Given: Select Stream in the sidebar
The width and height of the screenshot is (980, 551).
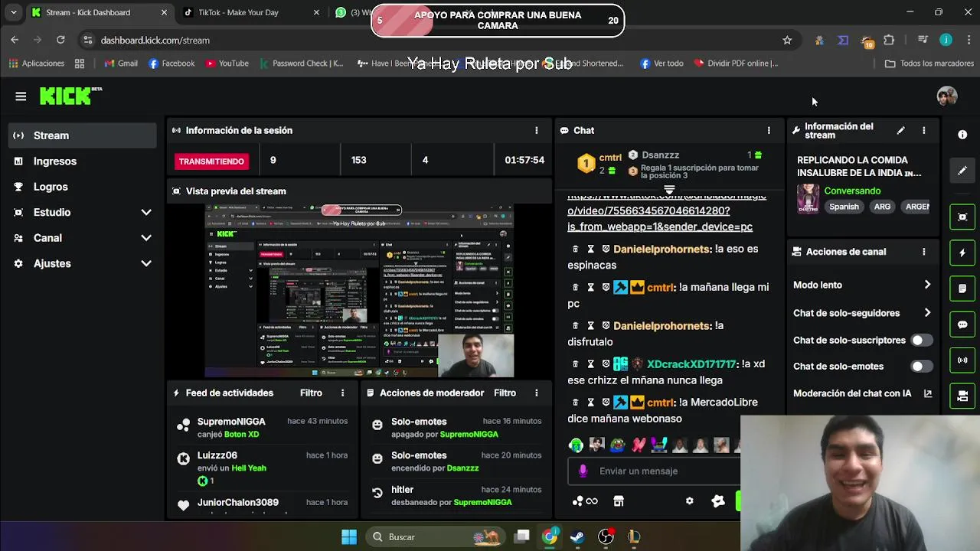Looking at the screenshot, I should pos(82,135).
